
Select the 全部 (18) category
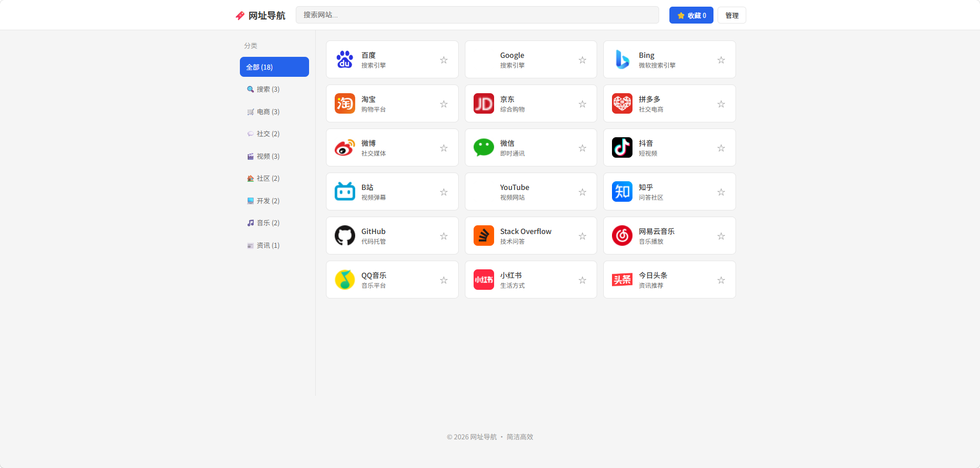tap(274, 67)
